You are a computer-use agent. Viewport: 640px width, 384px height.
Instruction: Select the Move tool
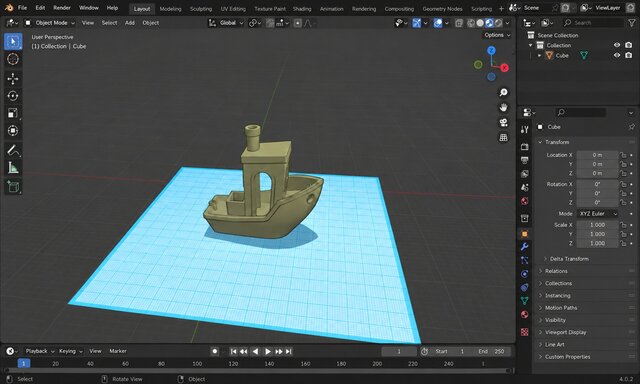pyautogui.click(x=13, y=79)
